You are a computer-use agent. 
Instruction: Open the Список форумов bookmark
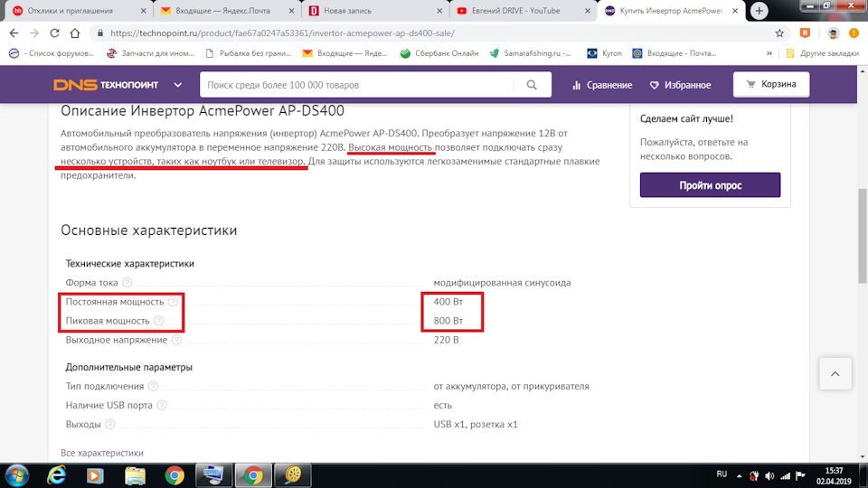pos(52,53)
